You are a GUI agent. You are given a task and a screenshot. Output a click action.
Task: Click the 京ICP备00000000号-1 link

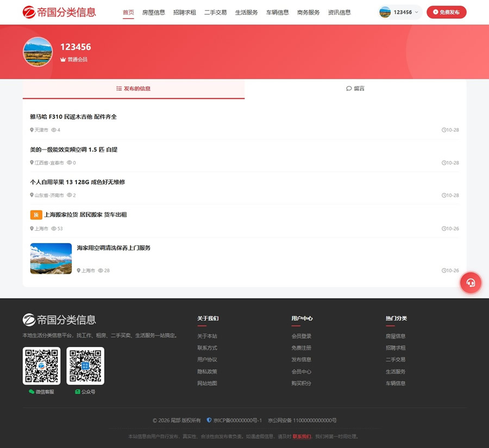coord(237,421)
